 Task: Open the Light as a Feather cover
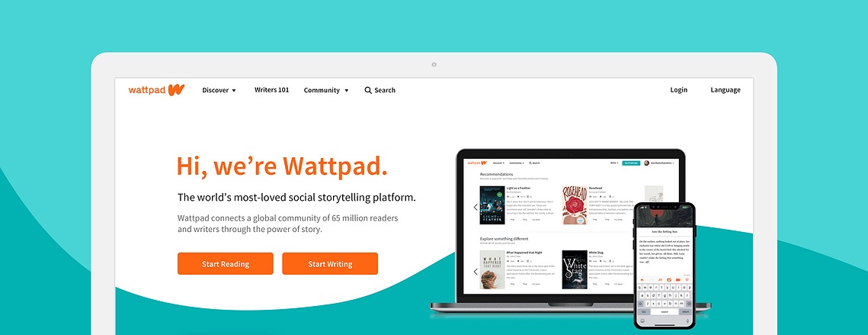[492, 205]
